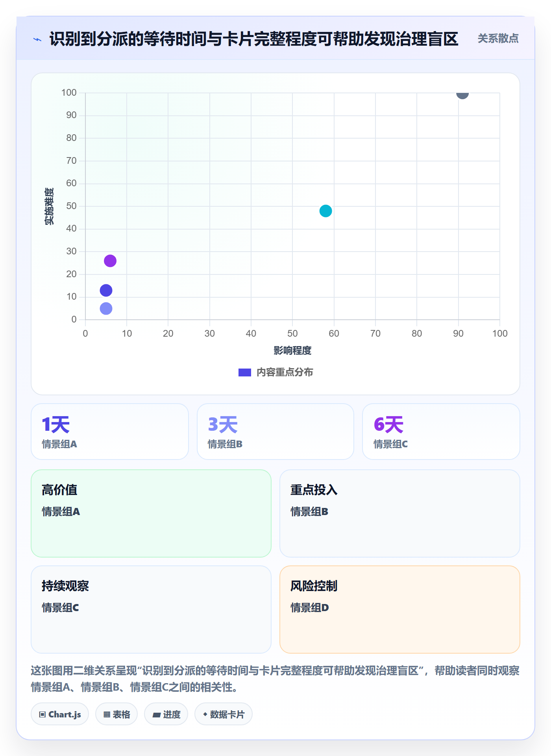Click the chart title 识别到分派的等待时间…

(254, 39)
